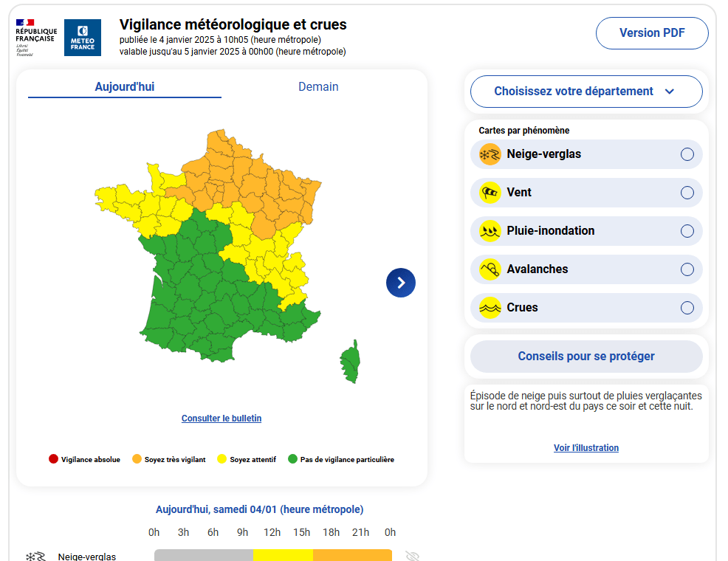Click the next-map round arrow button
The image size is (728, 561).
coord(401,282)
